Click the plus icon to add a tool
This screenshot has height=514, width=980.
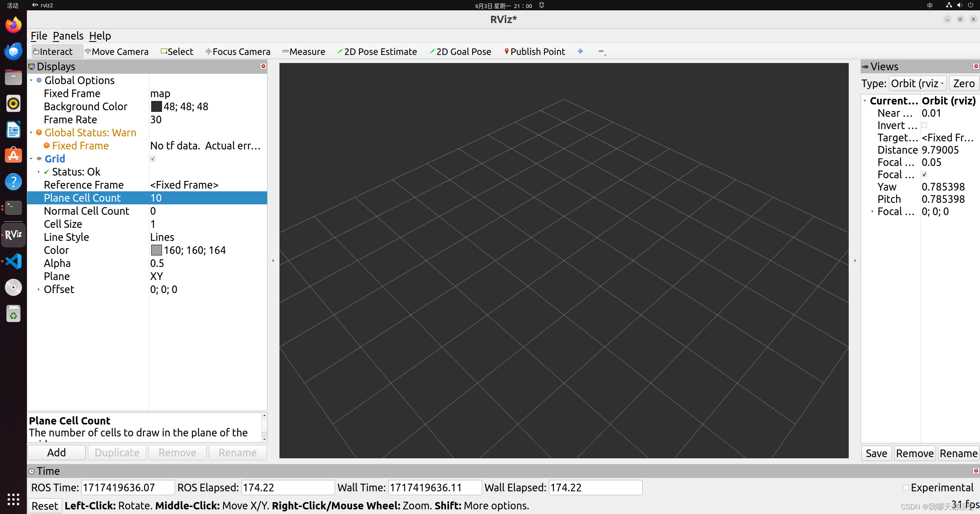pos(580,51)
